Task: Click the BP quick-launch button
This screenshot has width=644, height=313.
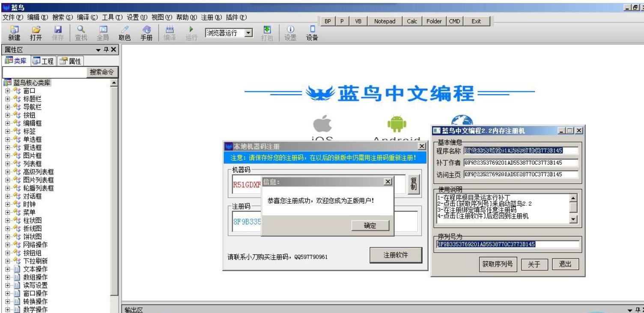Action: tap(328, 21)
